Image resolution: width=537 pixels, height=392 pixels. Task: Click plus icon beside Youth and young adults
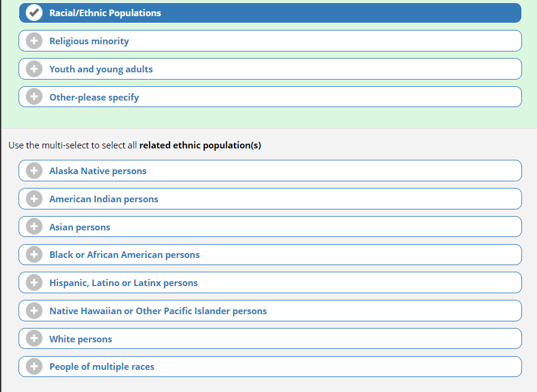coord(35,69)
